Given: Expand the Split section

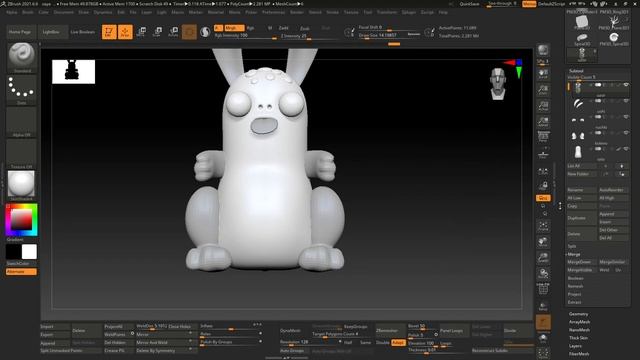Looking at the screenshot, I should click(572, 246).
